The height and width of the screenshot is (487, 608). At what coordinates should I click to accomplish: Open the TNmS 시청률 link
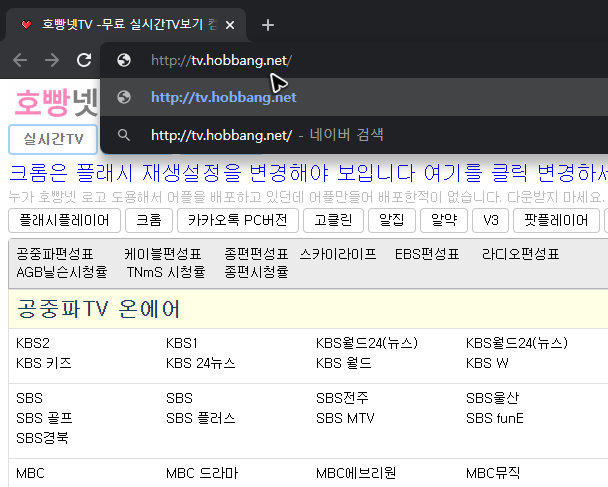[x=166, y=272]
